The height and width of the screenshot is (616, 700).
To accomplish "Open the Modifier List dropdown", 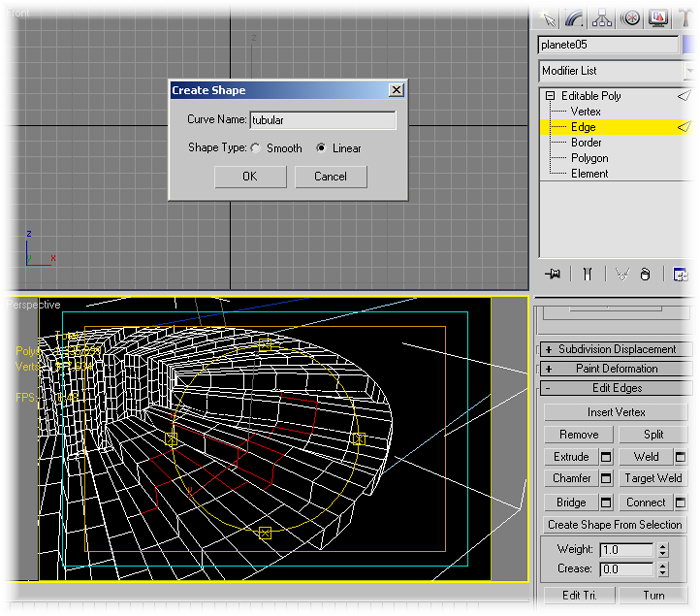I will point(690,71).
